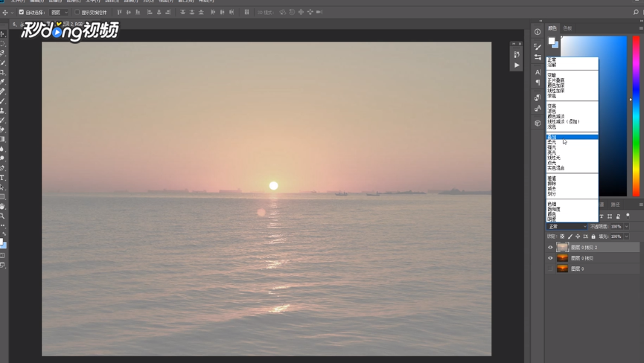The height and width of the screenshot is (363, 644).
Task: Open the fill slider dropdown arrow
Action: (626, 237)
